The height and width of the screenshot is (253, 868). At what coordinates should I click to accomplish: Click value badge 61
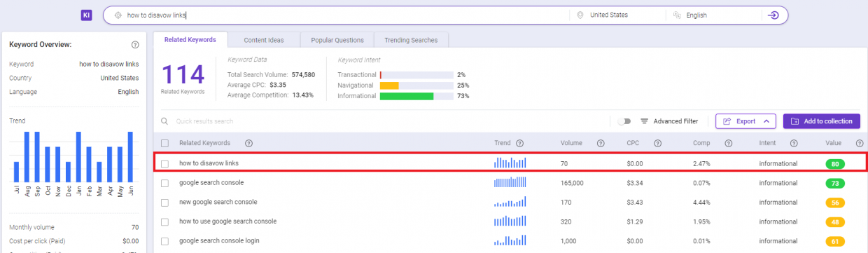(835, 241)
